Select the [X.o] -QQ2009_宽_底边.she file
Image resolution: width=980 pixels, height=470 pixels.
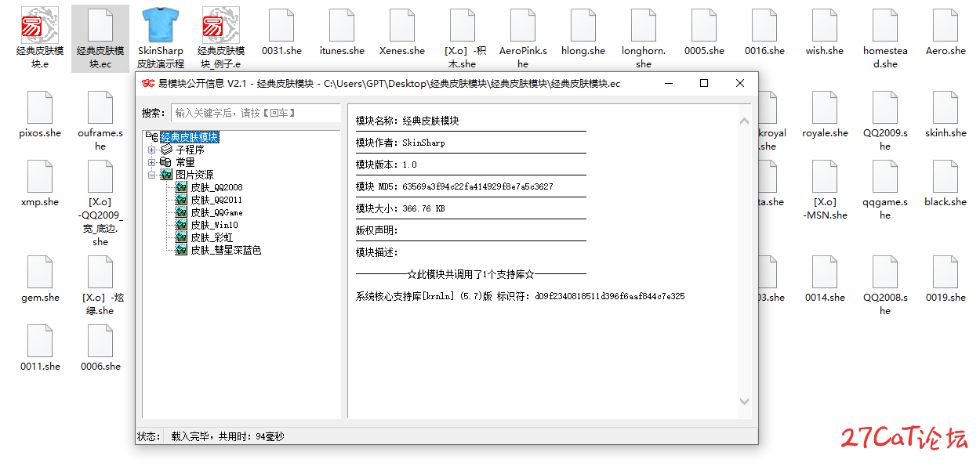coord(100,177)
